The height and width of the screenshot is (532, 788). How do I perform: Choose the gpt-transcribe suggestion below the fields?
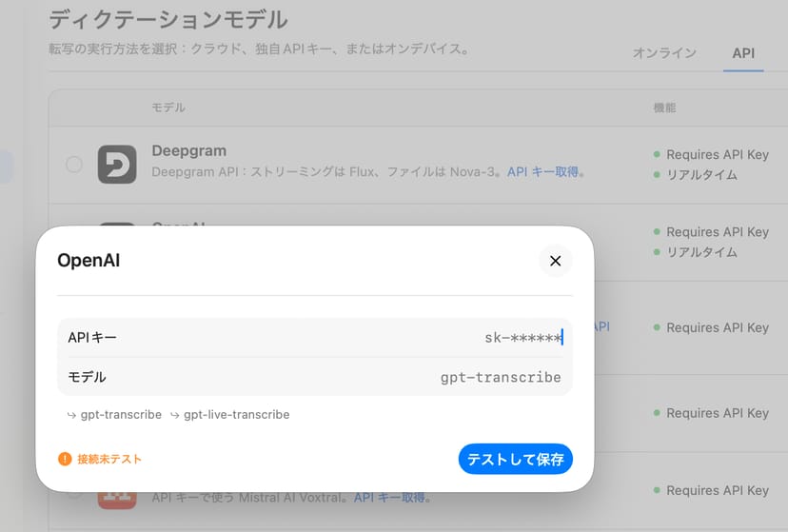[114, 415]
